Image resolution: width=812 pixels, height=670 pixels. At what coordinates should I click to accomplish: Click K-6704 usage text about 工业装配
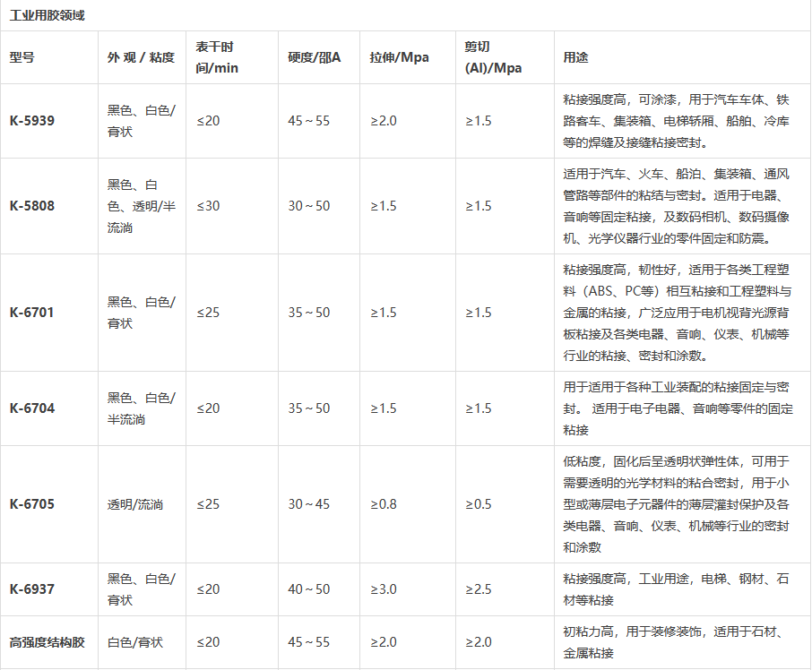[678, 408]
